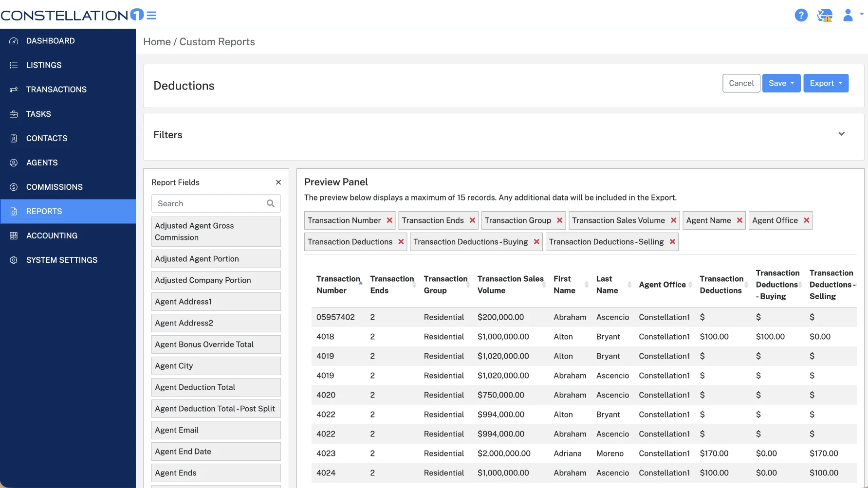Image resolution: width=868 pixels, height=488 pixels.
Task: Open the help question mark icon
Action: (801, 16)
